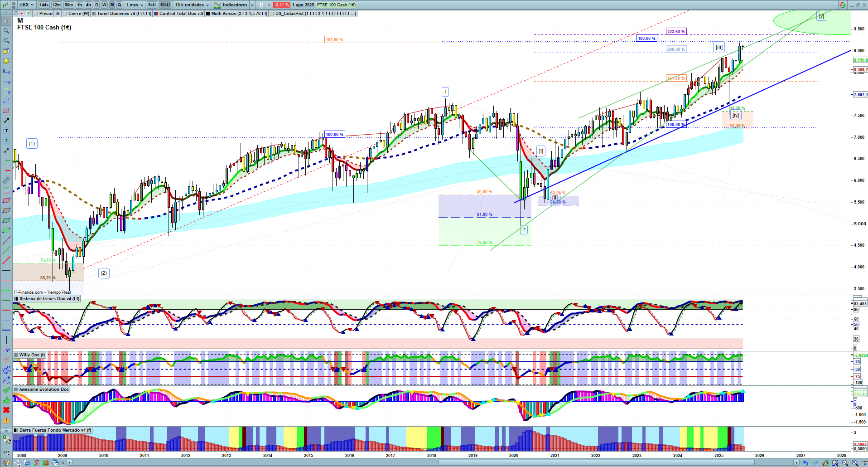Screen dimensions: 868x467
Task: Click the Multi Avisos black color swatch
Action: [x=208, y=14]
